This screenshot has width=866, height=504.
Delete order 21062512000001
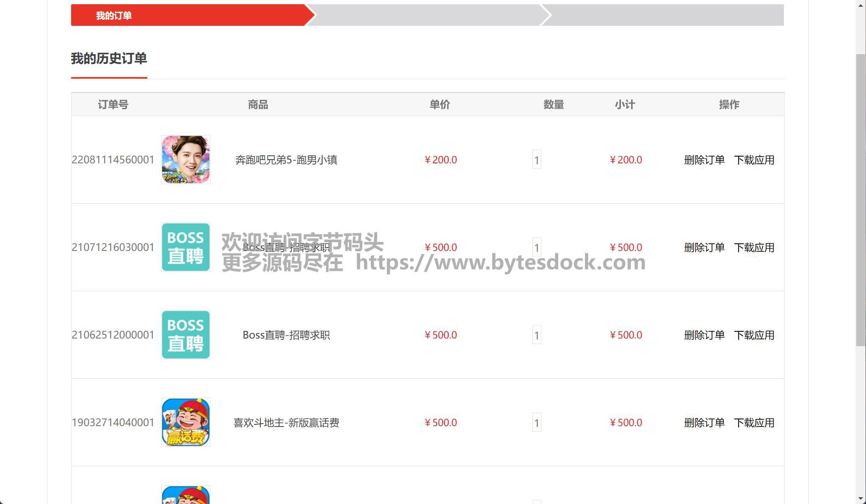[x=704, y=335]
